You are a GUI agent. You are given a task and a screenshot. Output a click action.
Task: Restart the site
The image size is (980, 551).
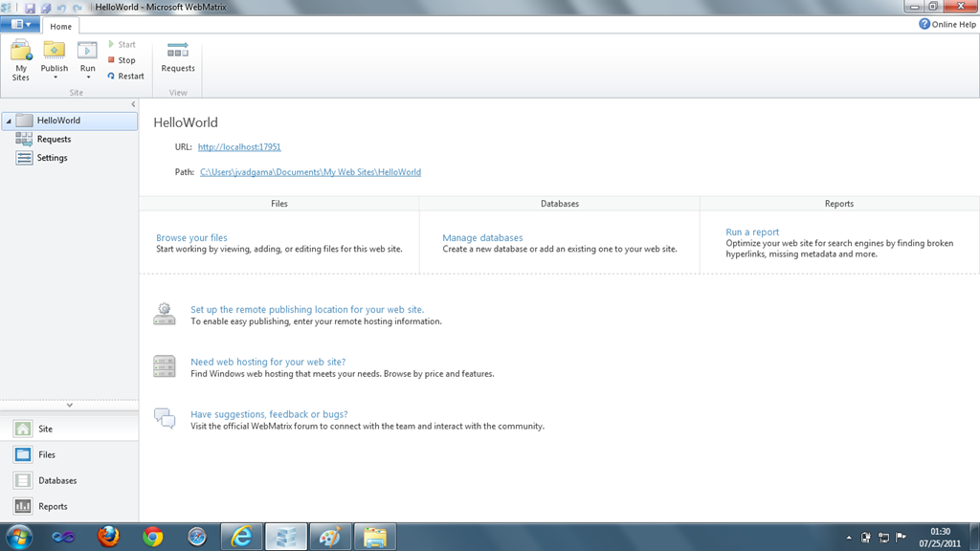125,77
